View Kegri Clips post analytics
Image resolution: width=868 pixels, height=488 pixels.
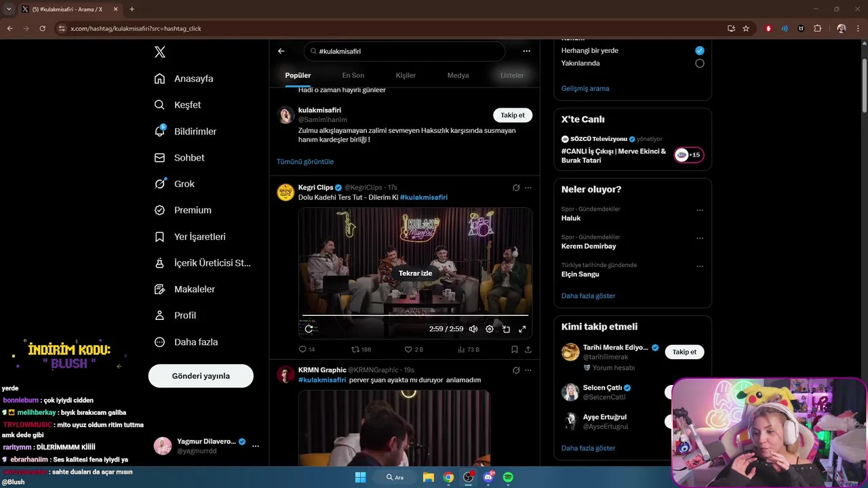(x=469, y=350)
